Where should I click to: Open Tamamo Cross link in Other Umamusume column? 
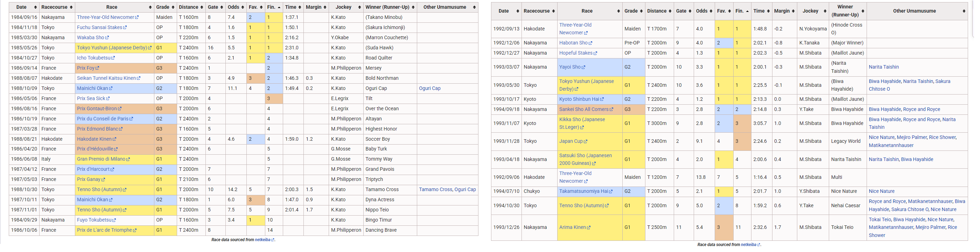(436, 190)
